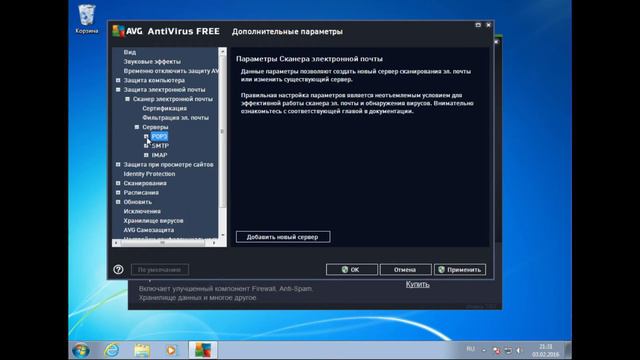Click tree vertical scrollbar up arrow
This screenshot has width=640, height=360.
pyautogui.click(x=222, y=52)
